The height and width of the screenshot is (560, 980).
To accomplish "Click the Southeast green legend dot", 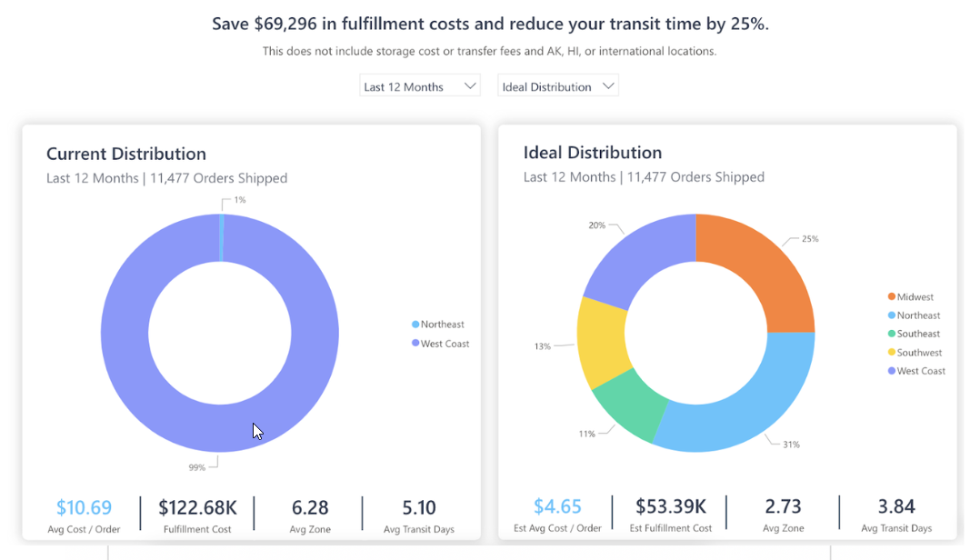I will coord(892,334).
